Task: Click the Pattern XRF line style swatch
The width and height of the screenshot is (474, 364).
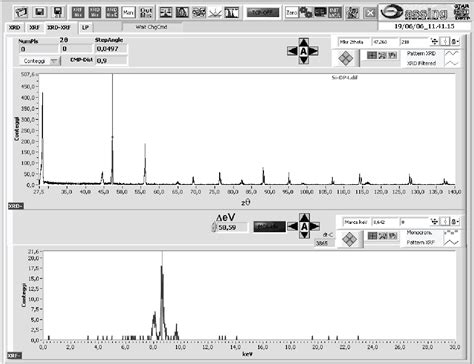Action: [x=452, y=242]
